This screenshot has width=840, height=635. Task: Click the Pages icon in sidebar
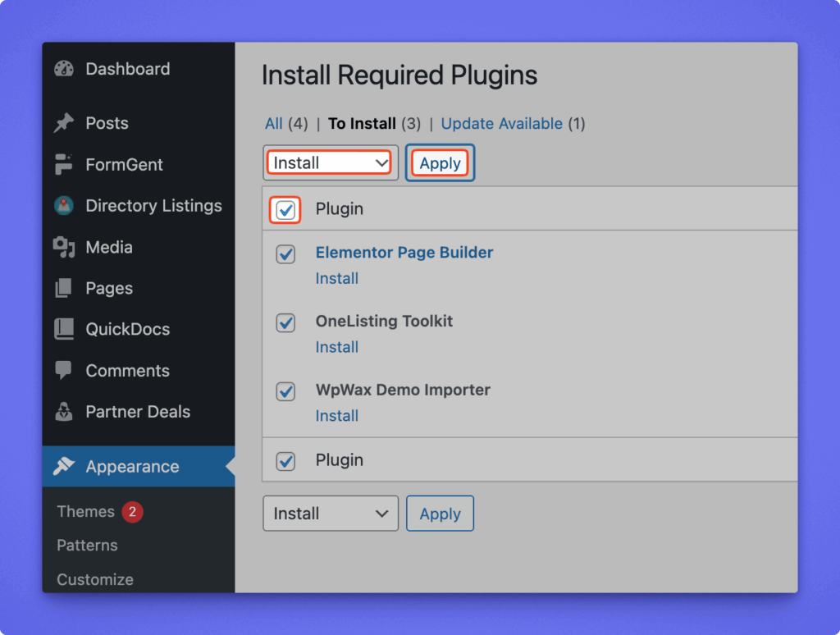64,288
